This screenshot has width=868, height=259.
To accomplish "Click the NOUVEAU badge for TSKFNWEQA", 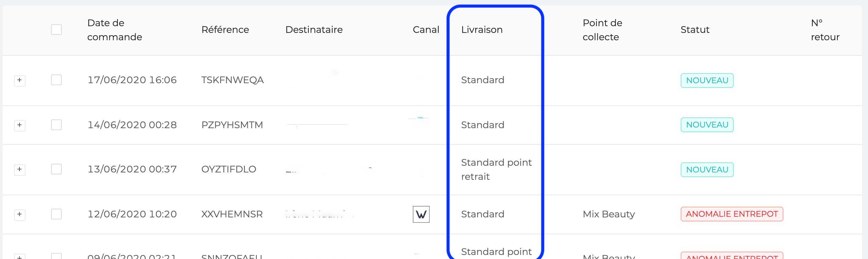I will coord(707,81).
